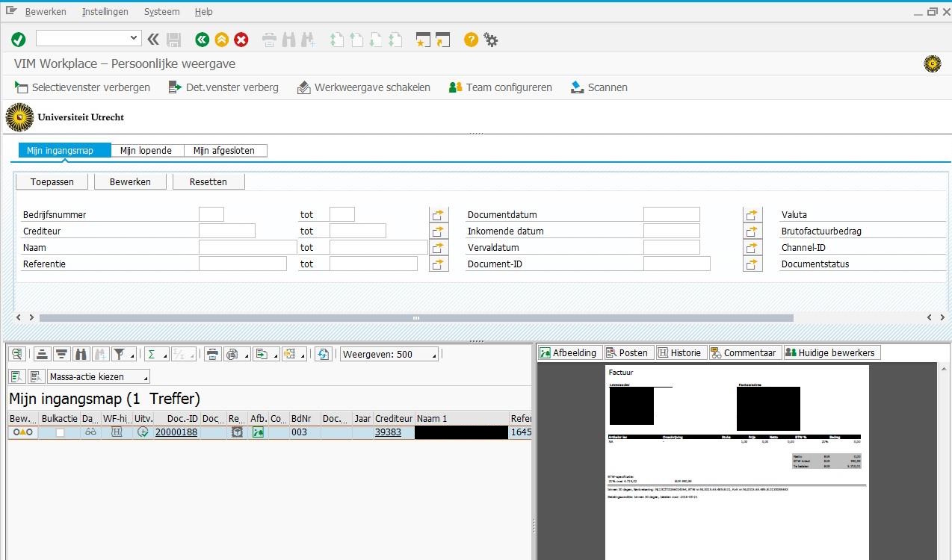Click the Find binoculars icon in list toolbar
952x560 pixels.
pos(81,354)
